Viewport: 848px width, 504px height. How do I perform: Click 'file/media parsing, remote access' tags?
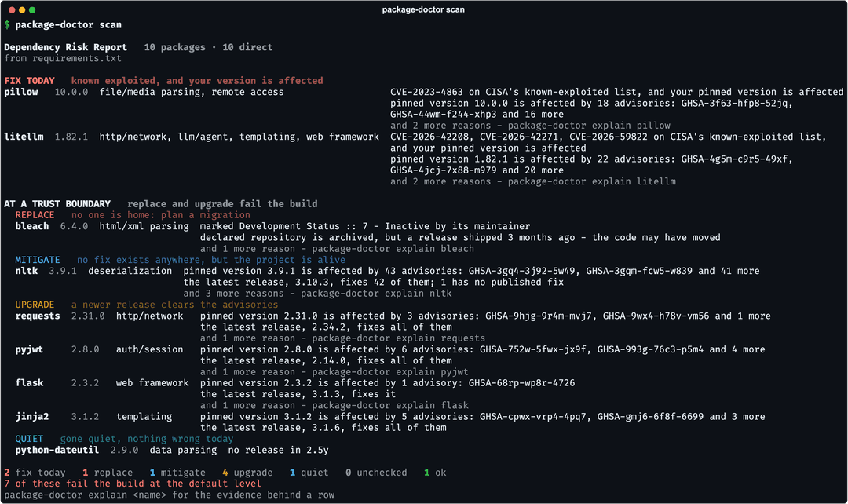192,92
